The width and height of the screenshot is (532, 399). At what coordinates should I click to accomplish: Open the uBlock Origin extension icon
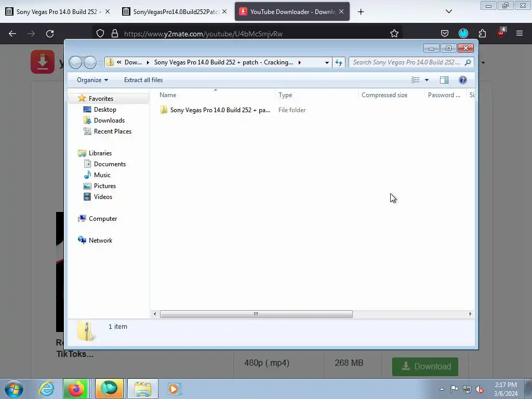click(x=501, y=33)
